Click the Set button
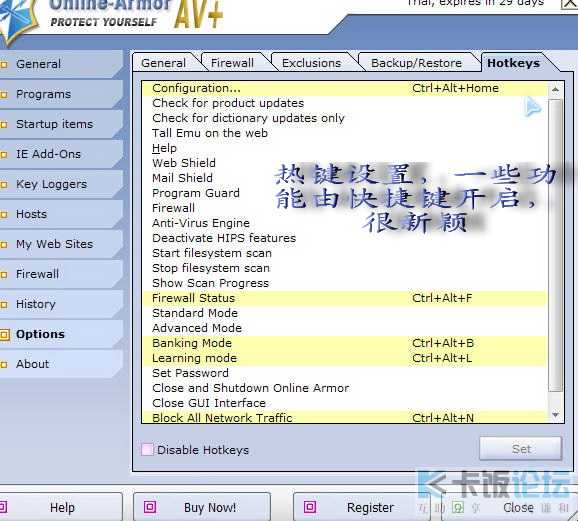 [x=521, y=449]
